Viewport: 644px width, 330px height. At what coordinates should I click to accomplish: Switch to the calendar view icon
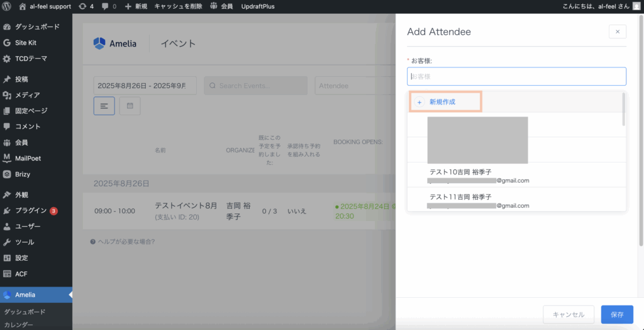pyautogui.click(x=130, y=106)
